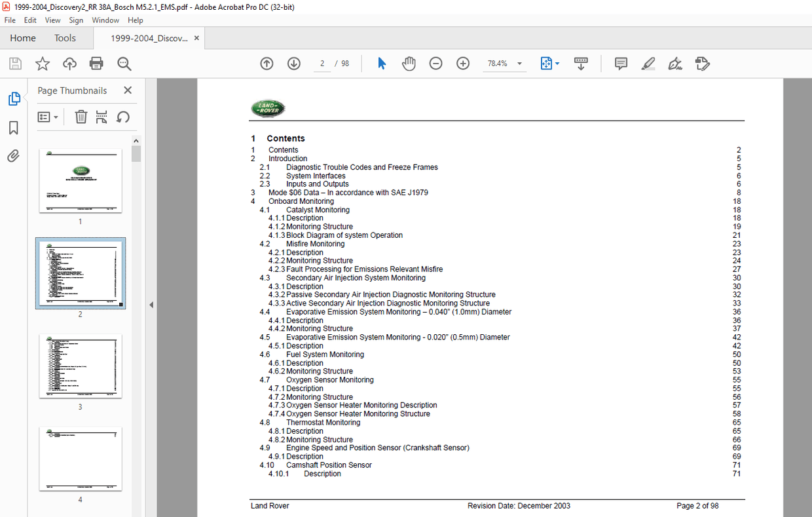Select the Hand tool
Image resolution: width=812 pixels, height=517 pixels.
pyautogui.click(x=409, y=64)
